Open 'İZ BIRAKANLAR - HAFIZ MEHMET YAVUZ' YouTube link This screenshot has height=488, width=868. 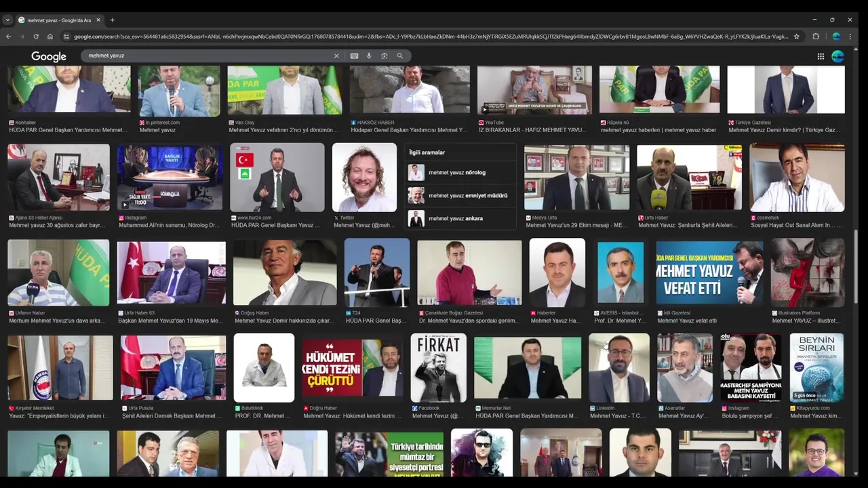pyautogui.click(x=532, y=129)
